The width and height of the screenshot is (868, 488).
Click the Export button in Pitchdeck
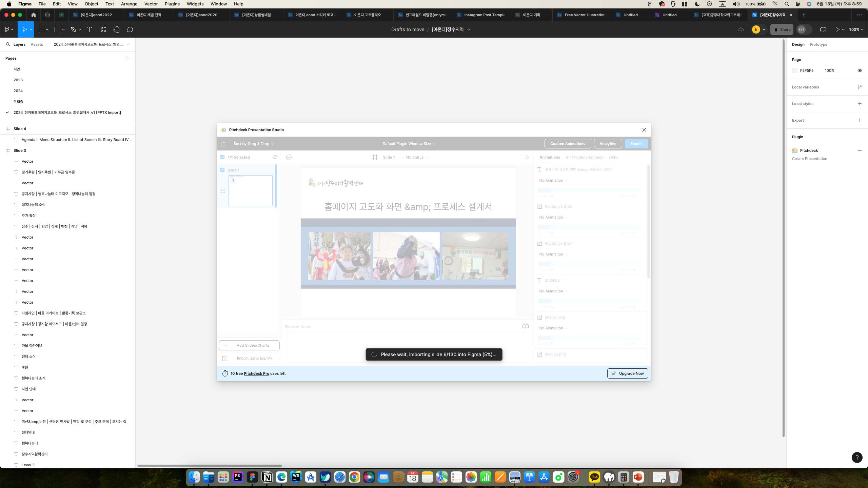pyautogui.click(x=636, y=144)
